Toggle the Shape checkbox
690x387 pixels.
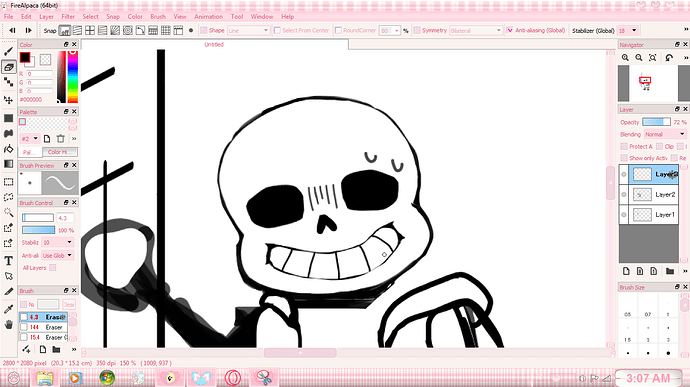pyautogui.click(x=203, y=30)
